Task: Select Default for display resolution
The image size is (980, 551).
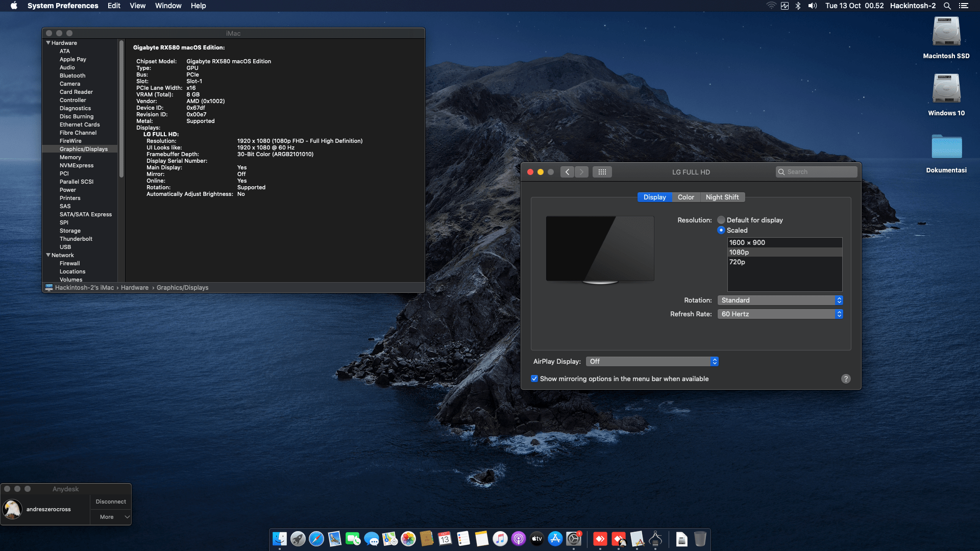Action: (721, 220)
